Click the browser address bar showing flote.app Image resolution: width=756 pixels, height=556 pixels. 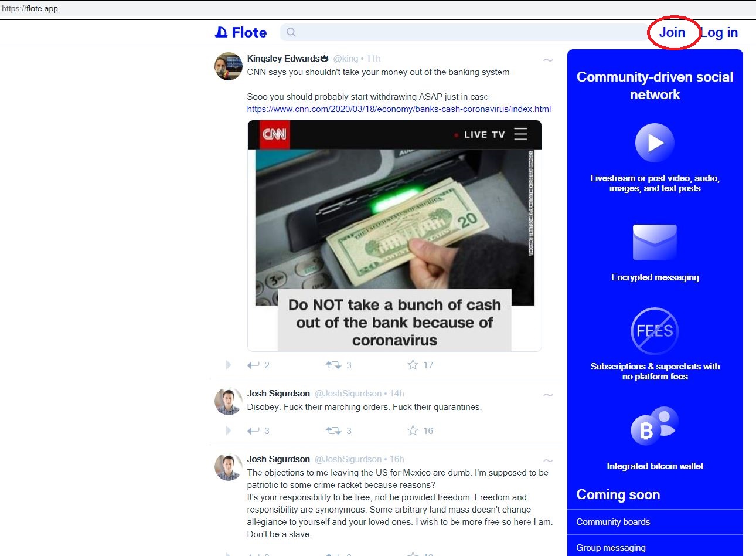[378, 9]
